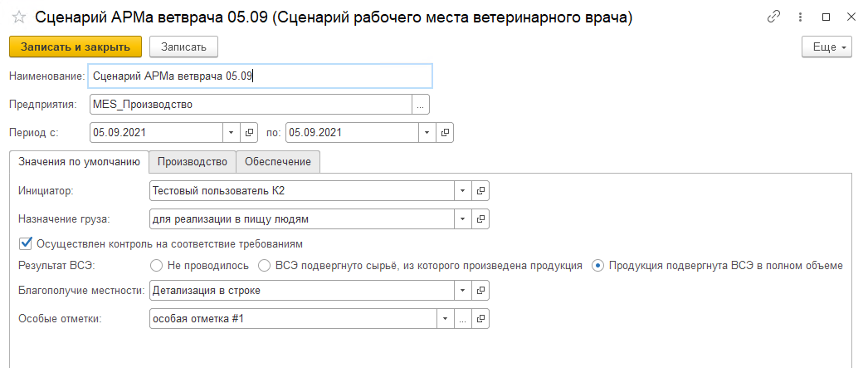This screenshot has width=868, height=368.
Task: Click the Записать и закрыть button
Action: coord(76,47)
